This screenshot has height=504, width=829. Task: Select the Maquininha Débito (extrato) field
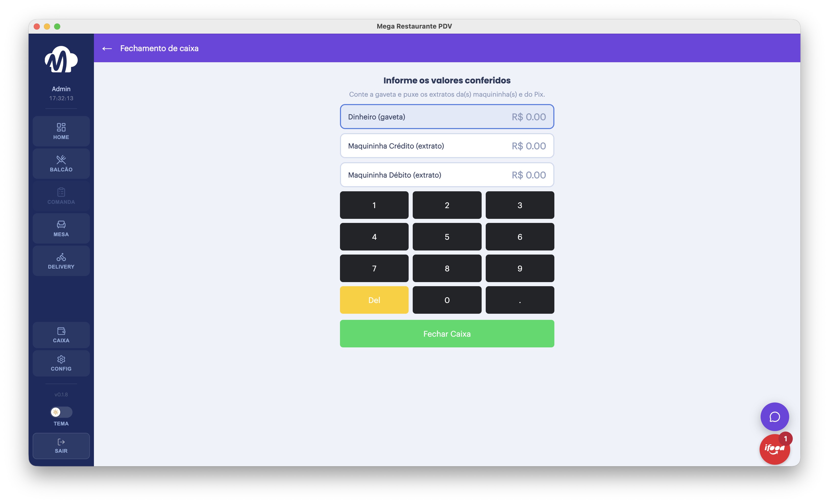(x=447, y=175)
